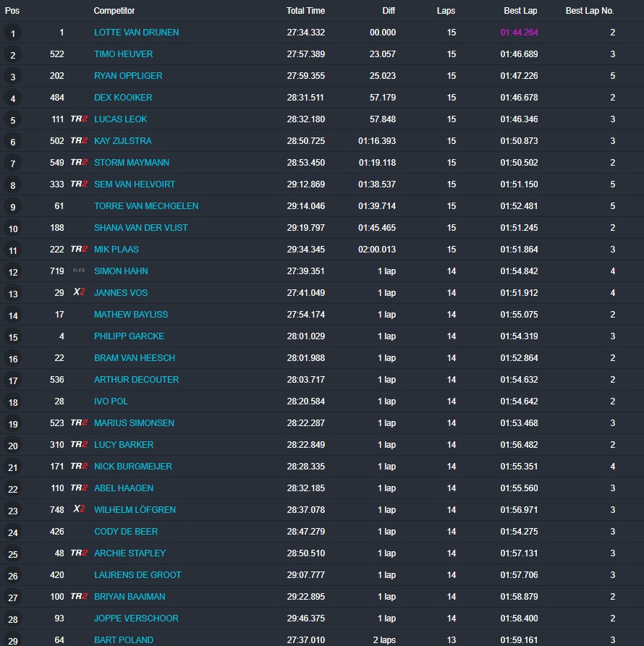Click the TR2 logo next to Mik Plaas

pos(79,250)
